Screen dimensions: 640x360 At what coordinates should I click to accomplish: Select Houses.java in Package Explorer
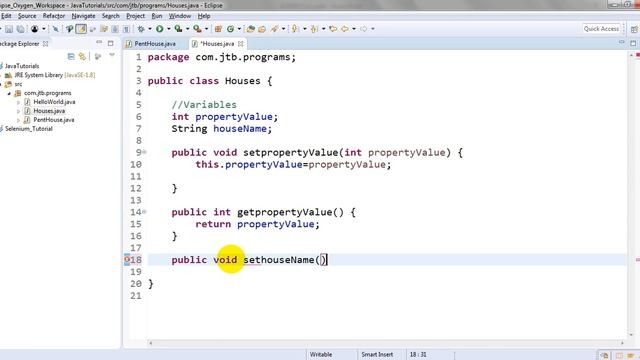click(x=49, y=111)
